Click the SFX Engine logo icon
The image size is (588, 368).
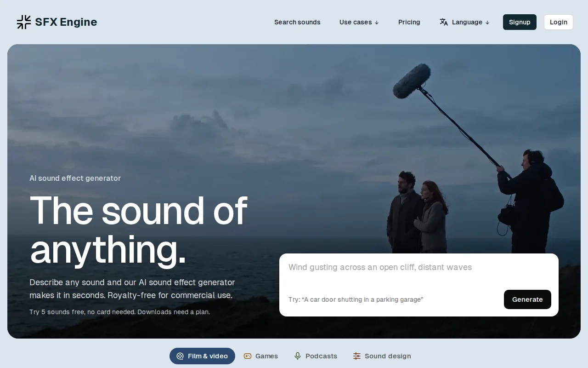24,22
